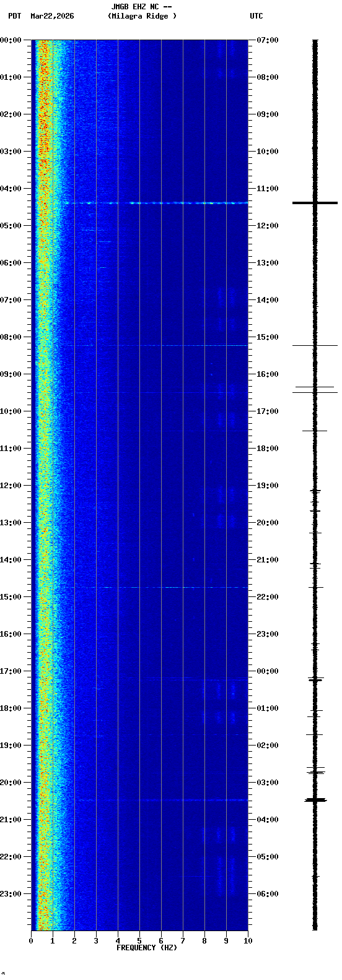
Task: Pick the UTC axis label "23:00"
Action: click(267, 634)
